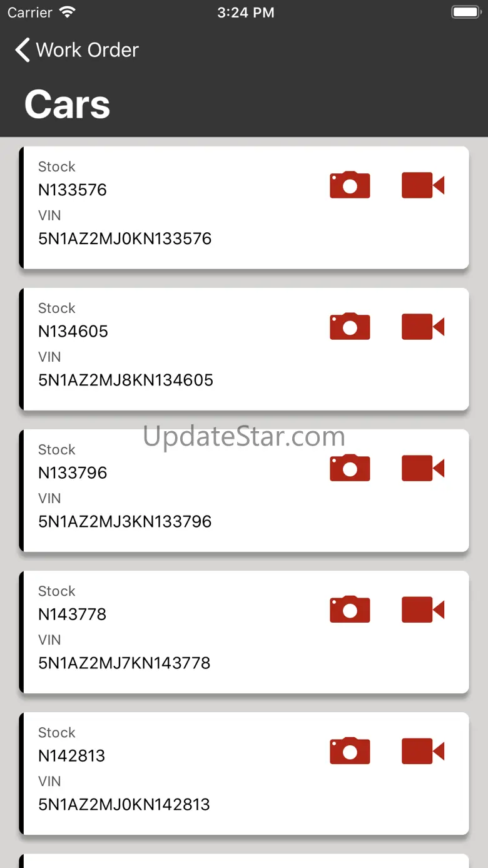This screenshot has height=868, width=488.
Task: Record video for stock N134605
Action: 423,327
